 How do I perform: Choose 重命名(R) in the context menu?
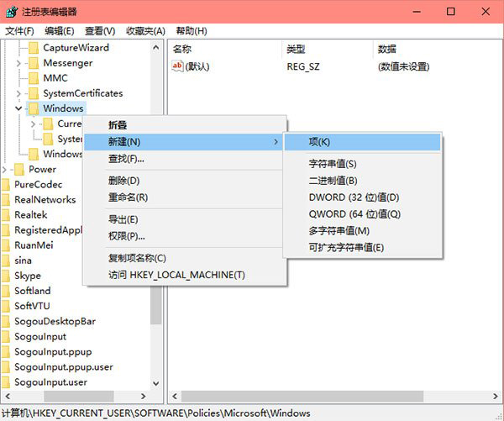coord(185,197)
